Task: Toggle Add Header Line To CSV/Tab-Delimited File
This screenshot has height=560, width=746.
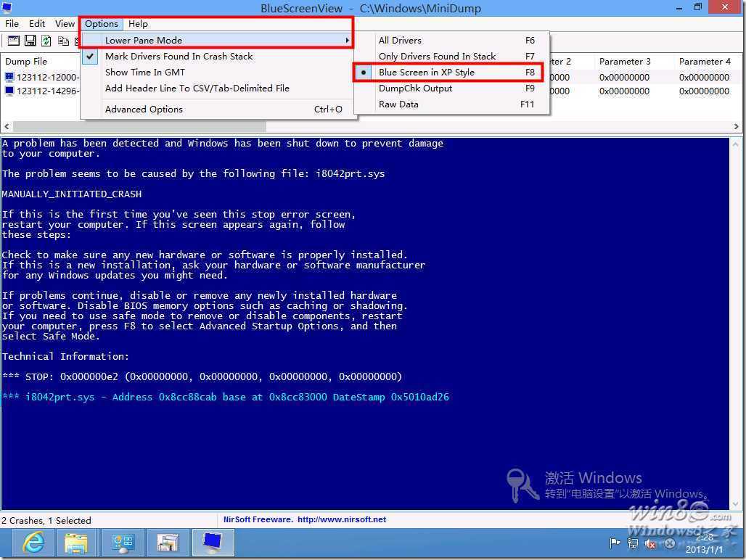Action: pyautogui.click(x=219, y=88)
